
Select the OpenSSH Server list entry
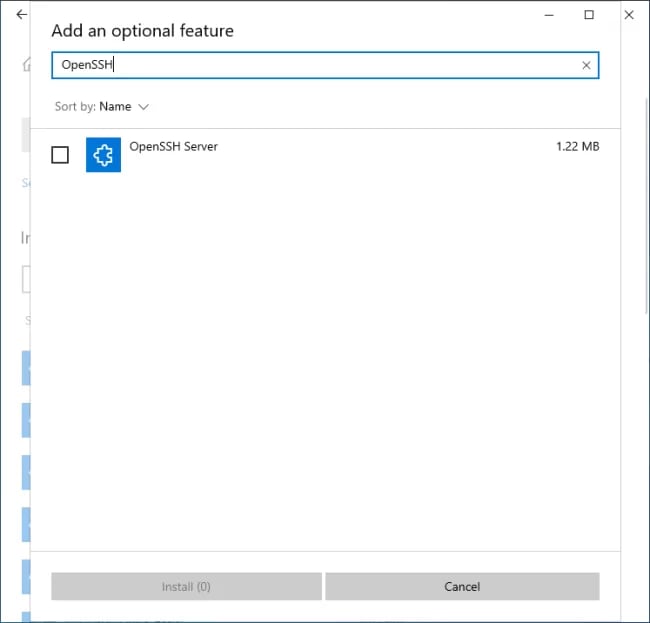(325, 155)
